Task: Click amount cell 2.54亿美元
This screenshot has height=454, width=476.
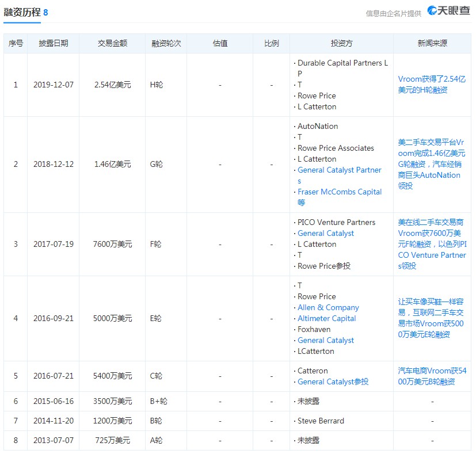Action: coord(112,85)
